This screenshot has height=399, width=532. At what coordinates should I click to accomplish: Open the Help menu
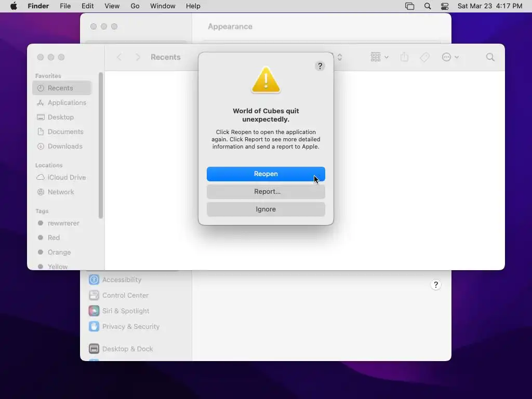coord(193,6)
